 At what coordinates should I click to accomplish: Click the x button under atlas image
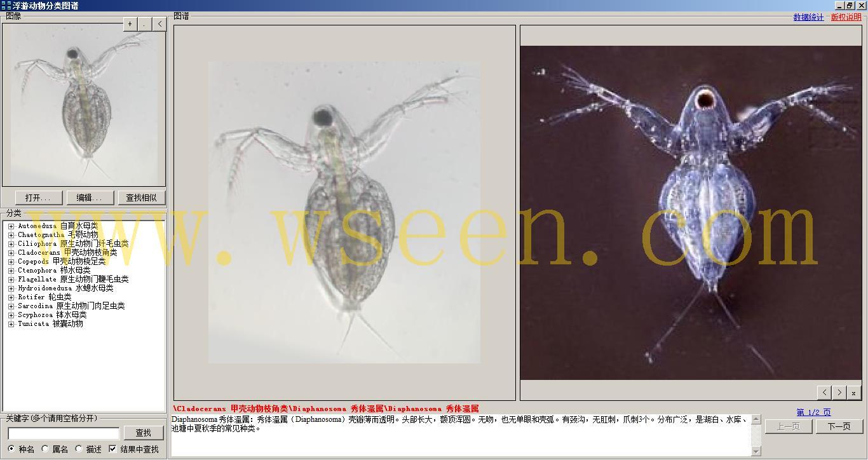855,393
